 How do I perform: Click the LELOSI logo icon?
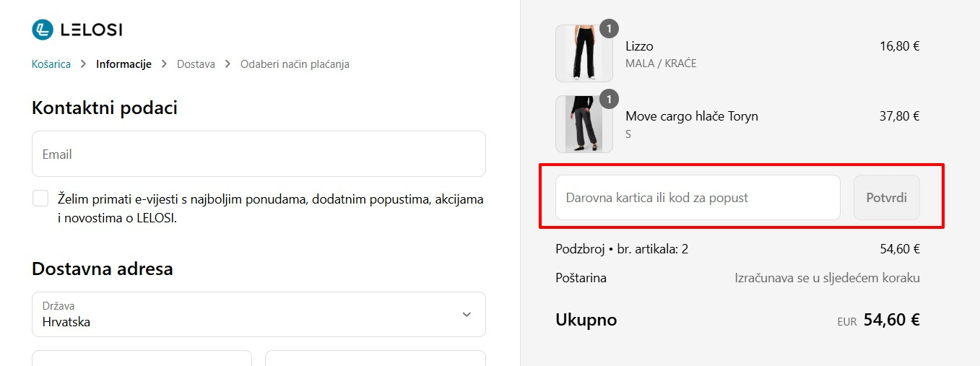coord(43,30)
